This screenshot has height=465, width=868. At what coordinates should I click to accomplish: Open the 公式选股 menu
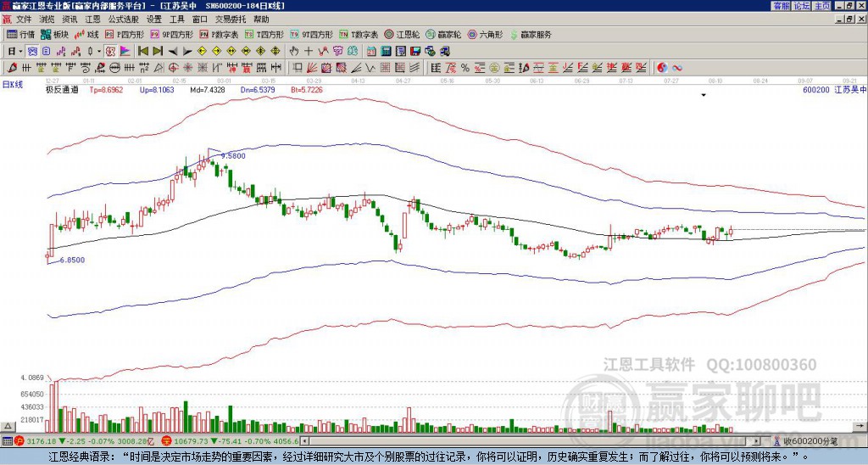pyautogui.click(x=123, y=19)
